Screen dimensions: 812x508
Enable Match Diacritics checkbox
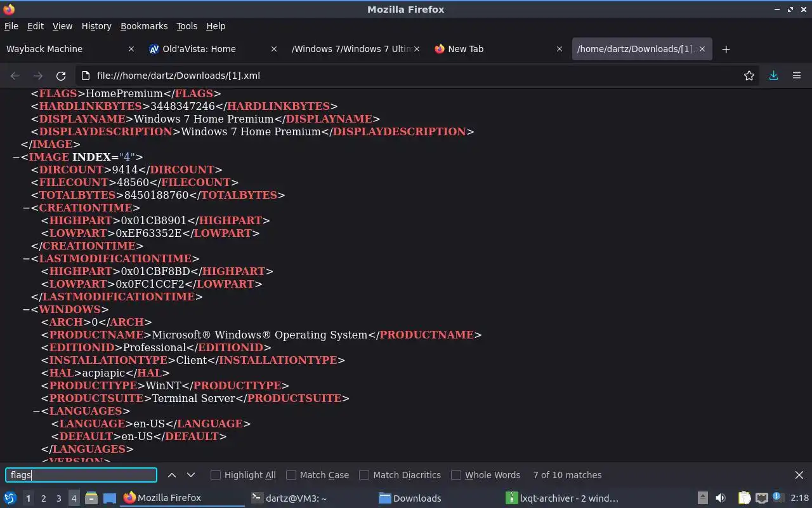click(x=364, y=475)
